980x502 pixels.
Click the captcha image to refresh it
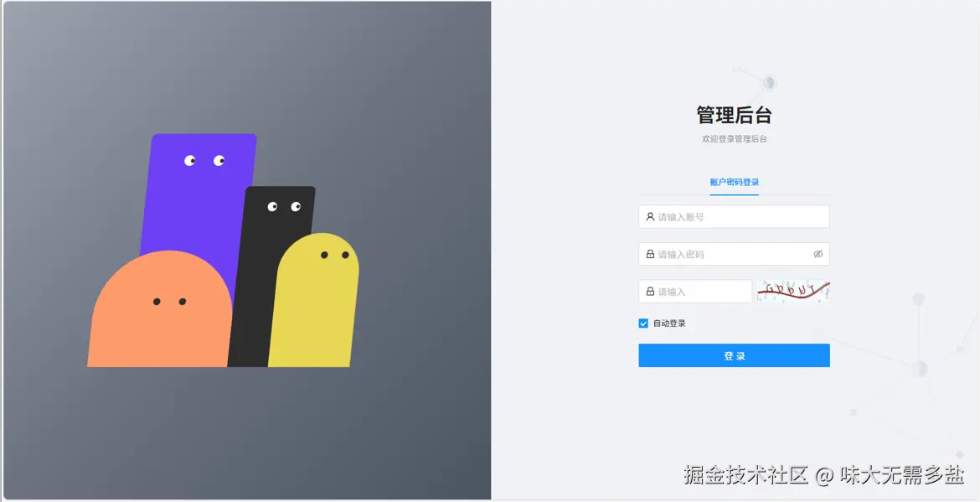792,291
